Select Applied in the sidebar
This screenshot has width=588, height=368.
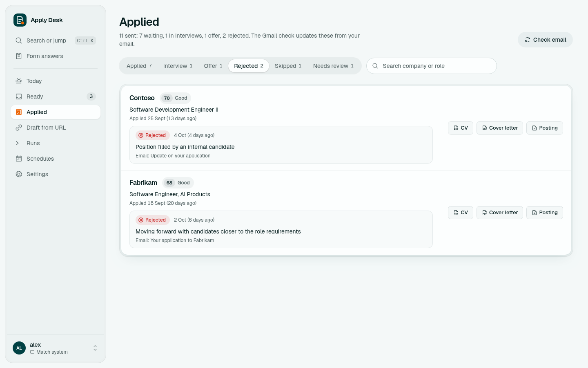56,112
